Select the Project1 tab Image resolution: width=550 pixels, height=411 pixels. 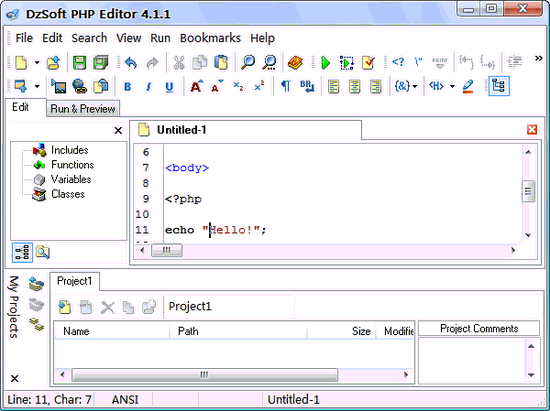tap(74, 281)
